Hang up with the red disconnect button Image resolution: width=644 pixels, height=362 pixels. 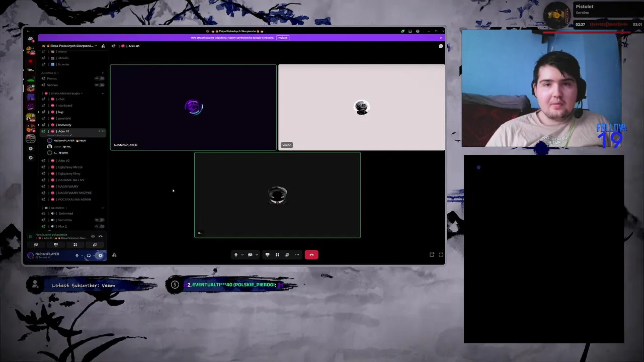(x=311, y=255)
